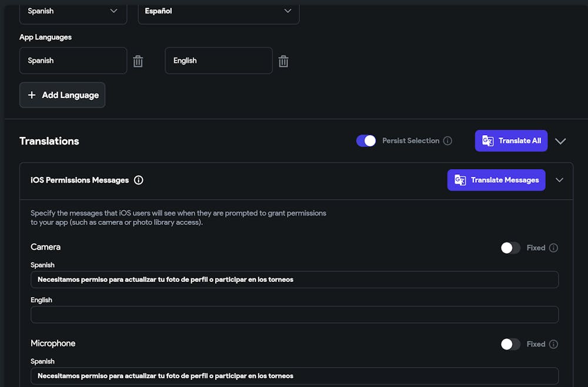
Task: Enable the Microphone Fixed toggle
Action: point(510,344)
